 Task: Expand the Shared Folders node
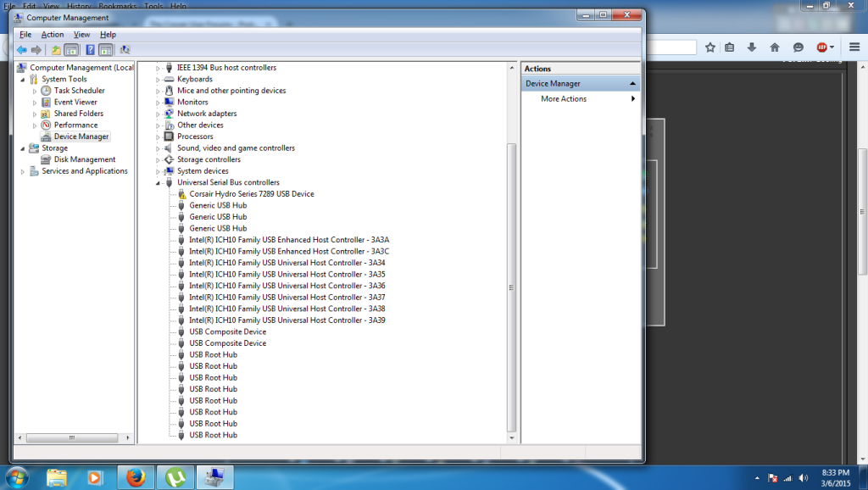[35, 114]
